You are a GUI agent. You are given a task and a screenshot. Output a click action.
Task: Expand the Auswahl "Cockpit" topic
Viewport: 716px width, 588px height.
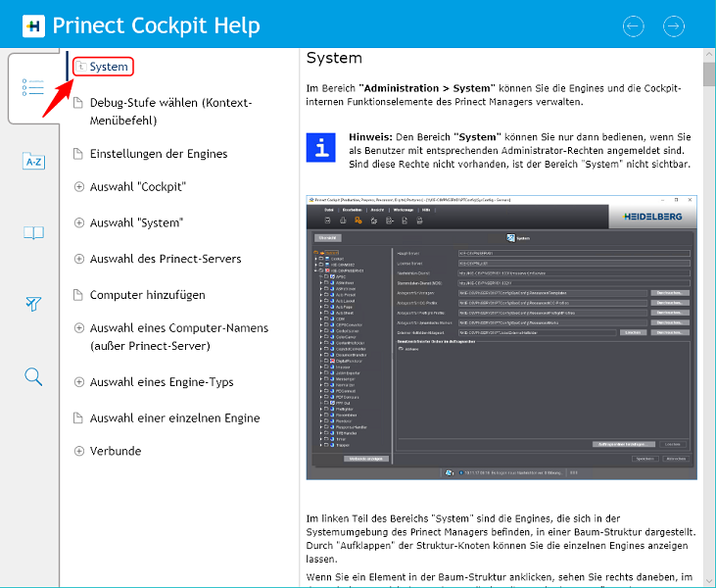80,187
